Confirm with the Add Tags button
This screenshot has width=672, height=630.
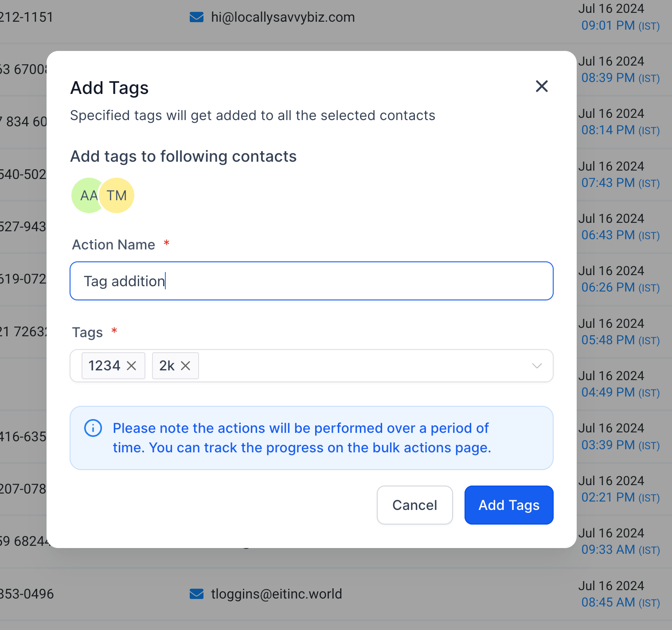point(508,505)
